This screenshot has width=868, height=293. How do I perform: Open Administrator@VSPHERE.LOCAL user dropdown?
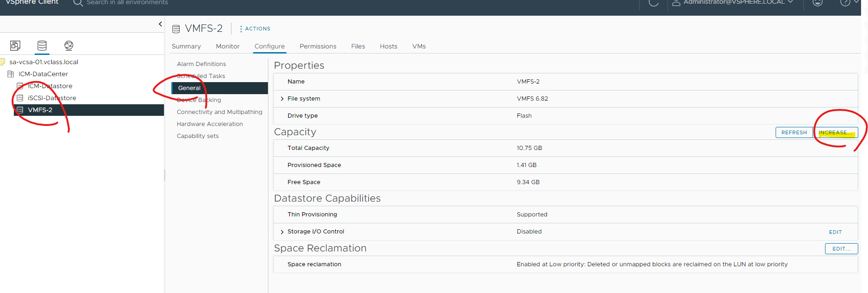734,2
